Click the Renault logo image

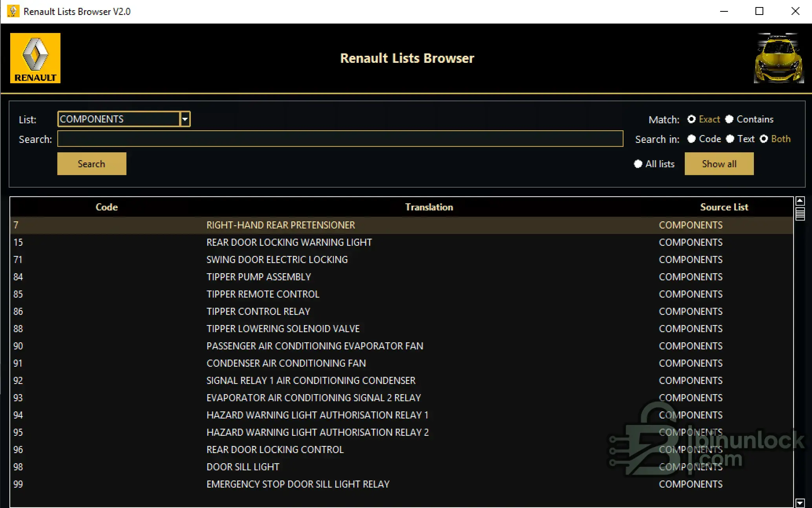(35, 58)
